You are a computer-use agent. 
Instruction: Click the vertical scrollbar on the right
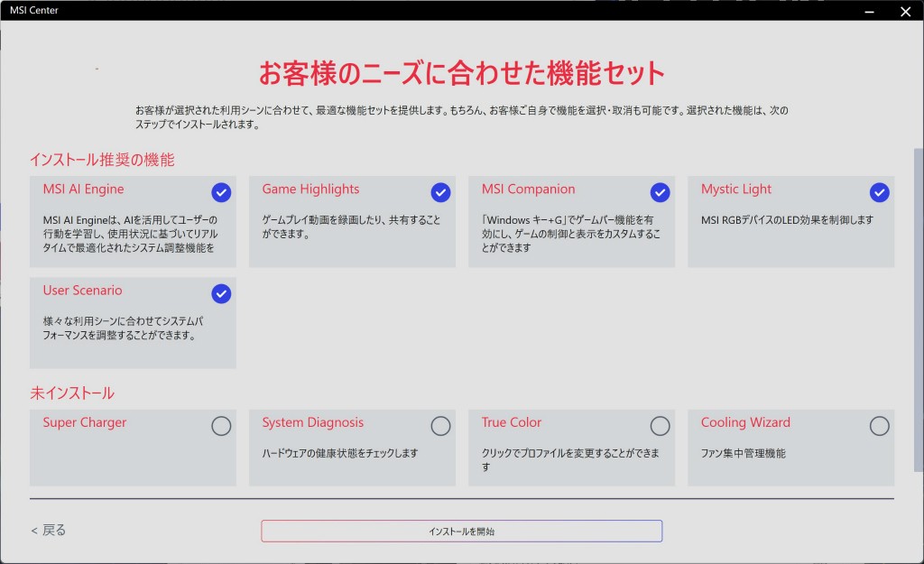918,310
